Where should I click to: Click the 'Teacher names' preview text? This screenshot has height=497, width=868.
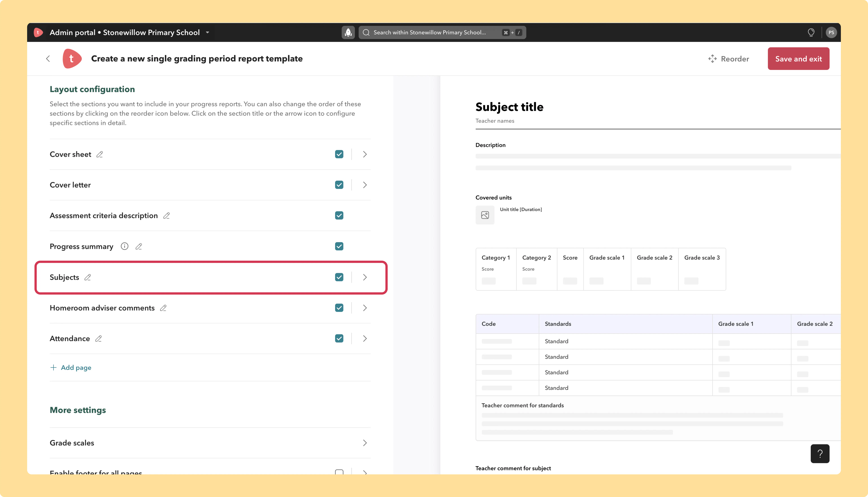pos(495,121)
